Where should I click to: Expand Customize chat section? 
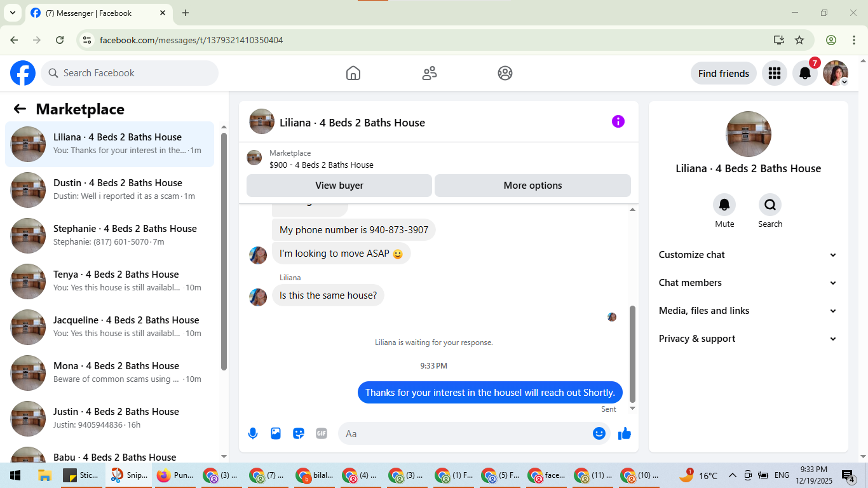click(x=748, y=255)
